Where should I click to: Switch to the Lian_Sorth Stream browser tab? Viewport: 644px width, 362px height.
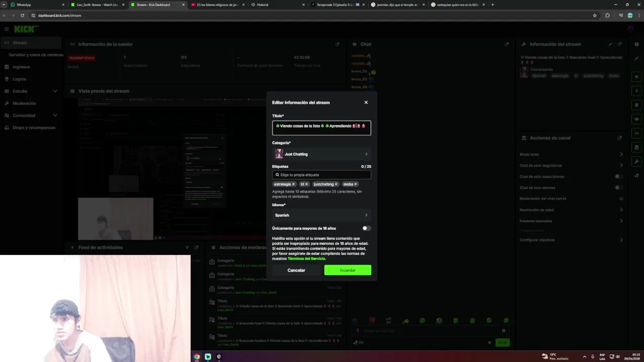(98, 5)
